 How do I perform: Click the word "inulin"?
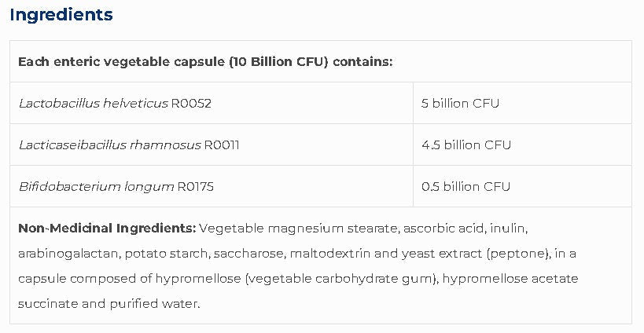509,229
